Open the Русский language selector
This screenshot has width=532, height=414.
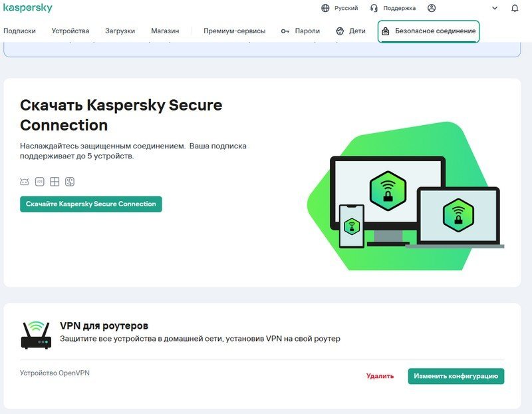click(x=346, y=8)
